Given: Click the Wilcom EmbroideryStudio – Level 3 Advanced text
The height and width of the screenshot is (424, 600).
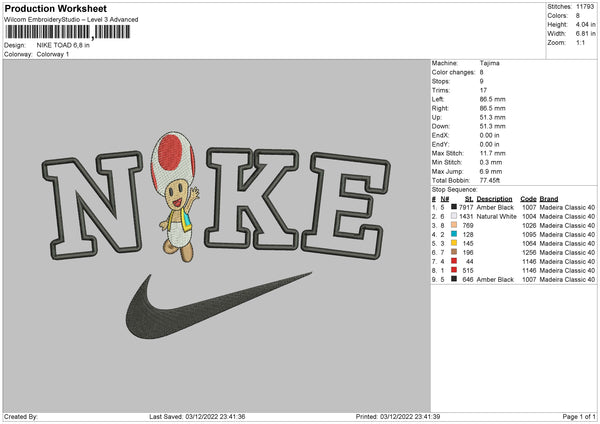Looking at the screenshot, I should click(x=71, y=20).
